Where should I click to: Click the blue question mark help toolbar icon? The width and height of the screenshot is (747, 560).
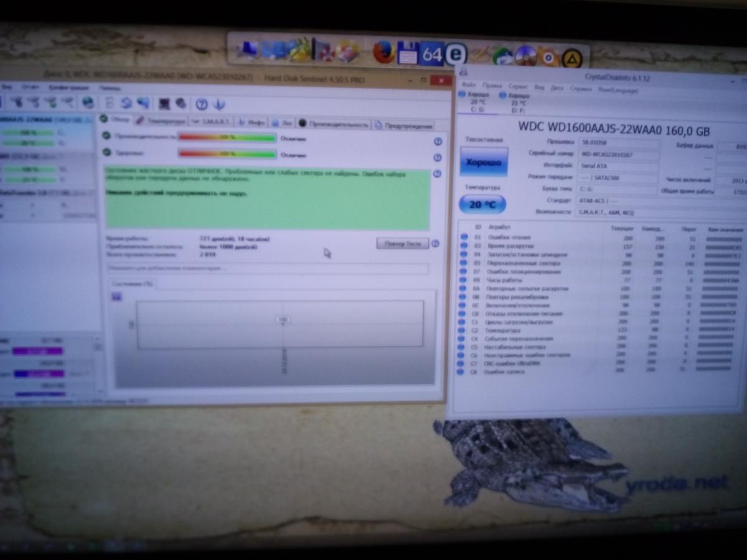[x=201, y=104]
